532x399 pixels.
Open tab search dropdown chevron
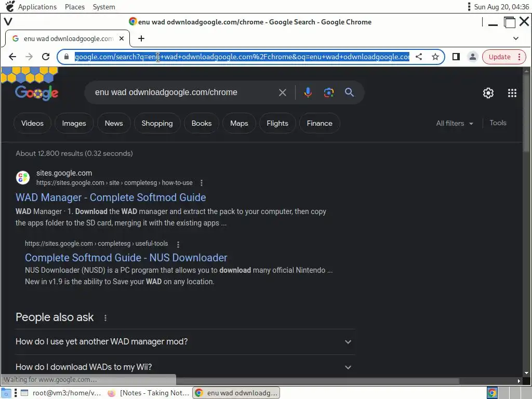click(516, 38)
